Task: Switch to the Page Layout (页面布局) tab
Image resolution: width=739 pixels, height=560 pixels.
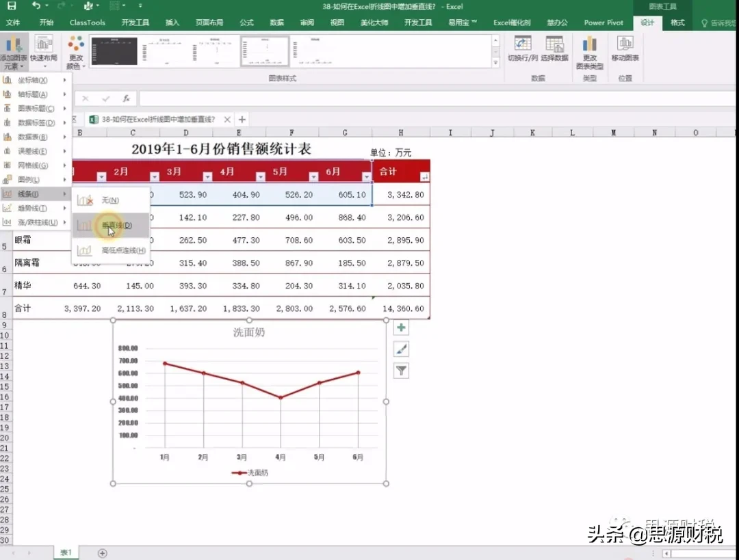Action: [209, 23]
